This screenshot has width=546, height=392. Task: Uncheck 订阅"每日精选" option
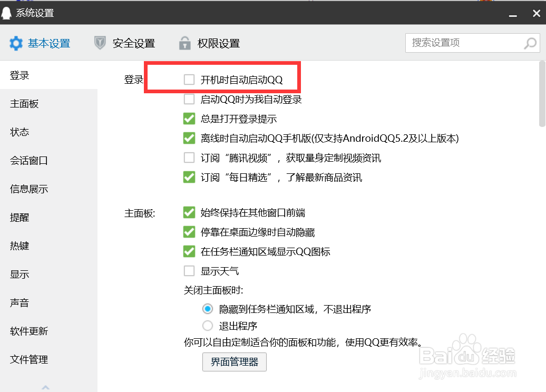[189, 177]
